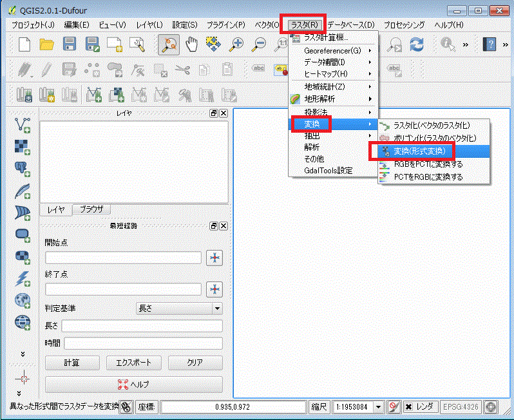Expand the 判定基準 長さ dropdown
This screenshot has width=514, height=420.
click(x=217, y=309)
